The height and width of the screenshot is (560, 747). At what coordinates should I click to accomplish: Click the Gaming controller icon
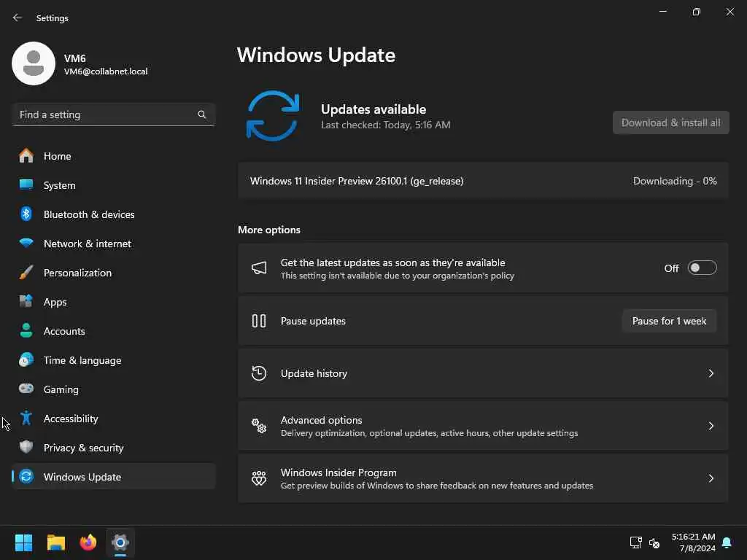(26, 389)
